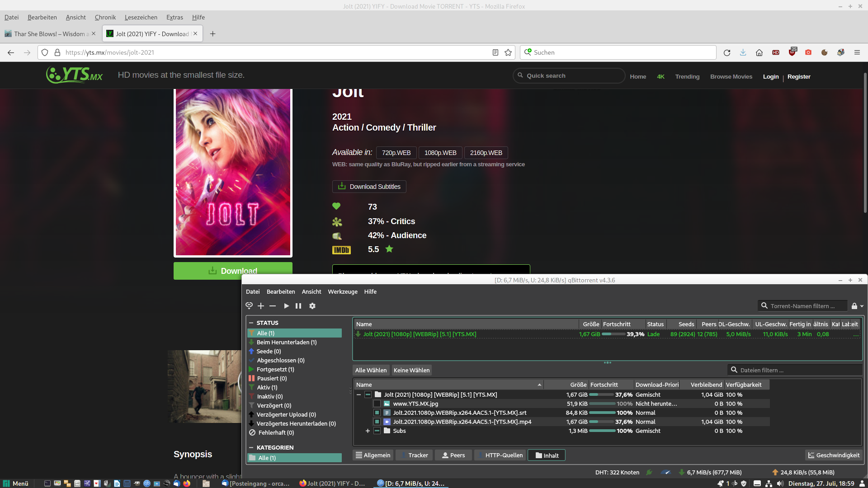Open terminal from taskbar
Image resolution: width=868 pixels, height=488 pixels.
pos(47,483)
